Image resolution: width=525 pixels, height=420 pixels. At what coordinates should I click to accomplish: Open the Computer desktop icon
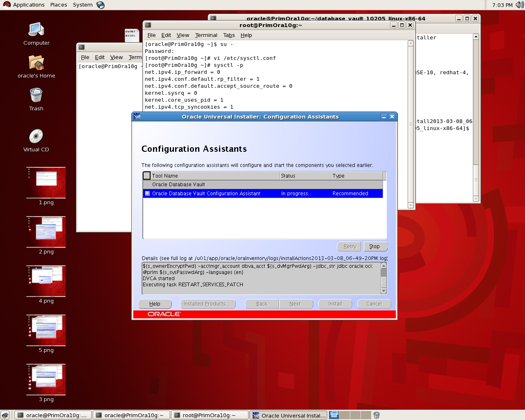tap(36, 30)
